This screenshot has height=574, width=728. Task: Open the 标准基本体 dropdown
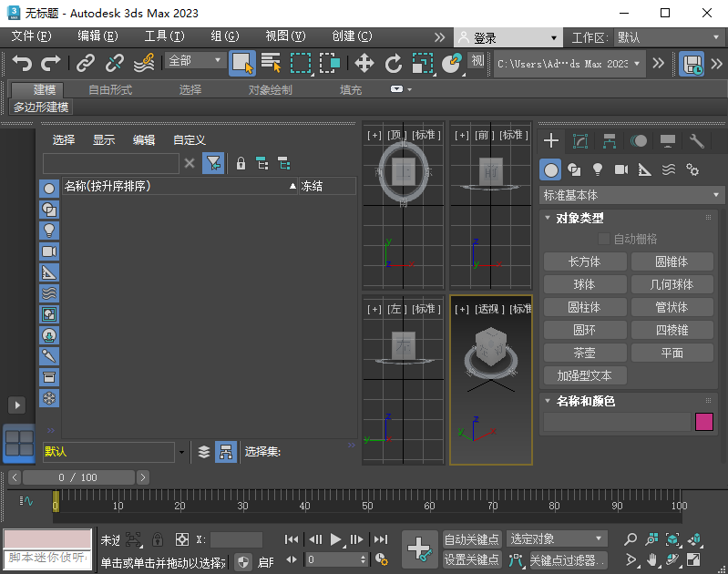631,195
